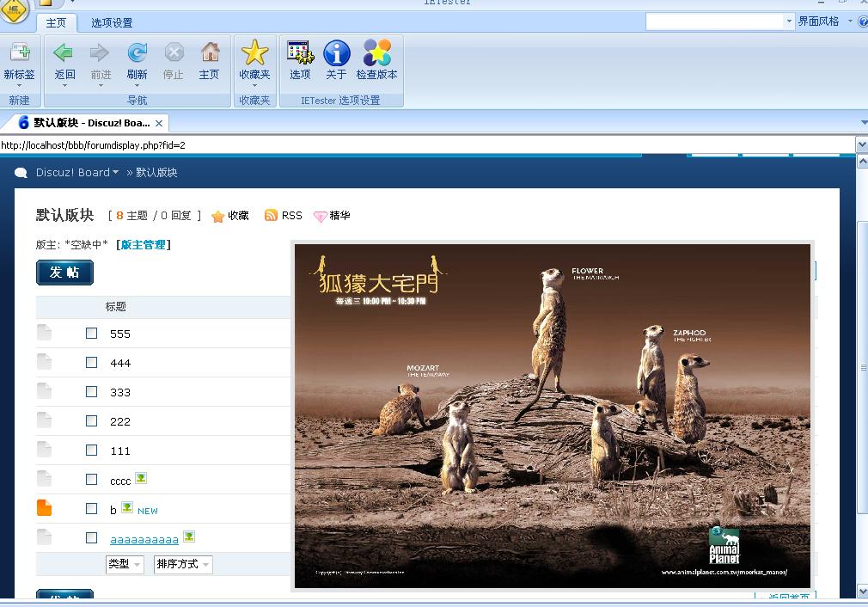Click the URL address bar field
868x607 pixels.
coord(427,145)
